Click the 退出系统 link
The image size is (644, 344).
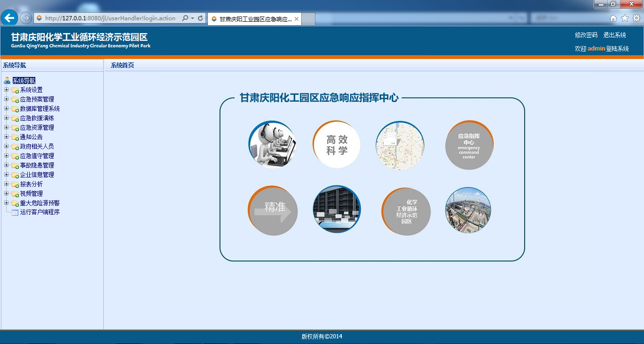point(615,35)
